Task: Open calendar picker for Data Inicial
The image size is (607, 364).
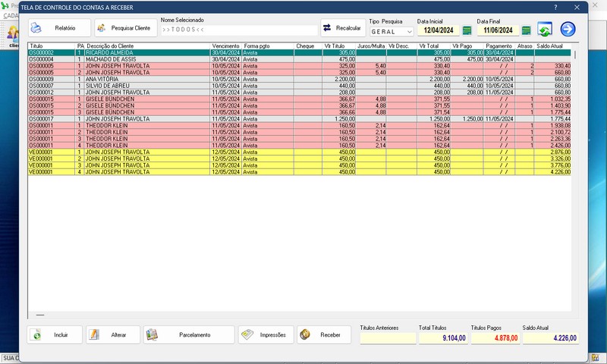Action: [467, 30]
